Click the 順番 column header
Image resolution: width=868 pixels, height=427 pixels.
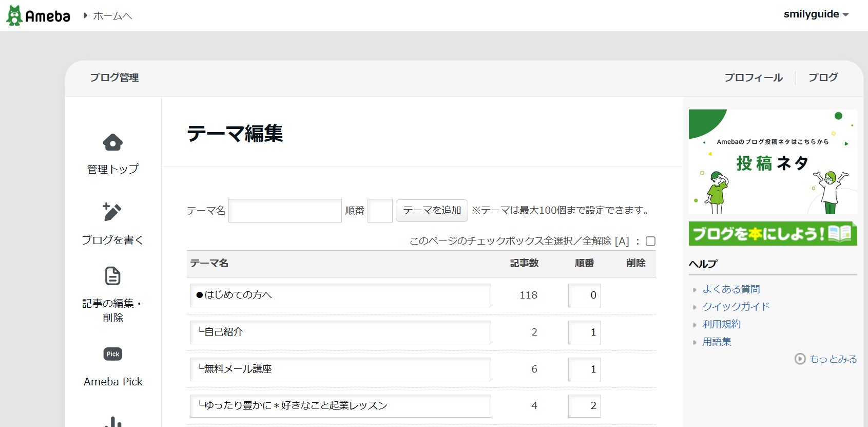pos(584,263)
